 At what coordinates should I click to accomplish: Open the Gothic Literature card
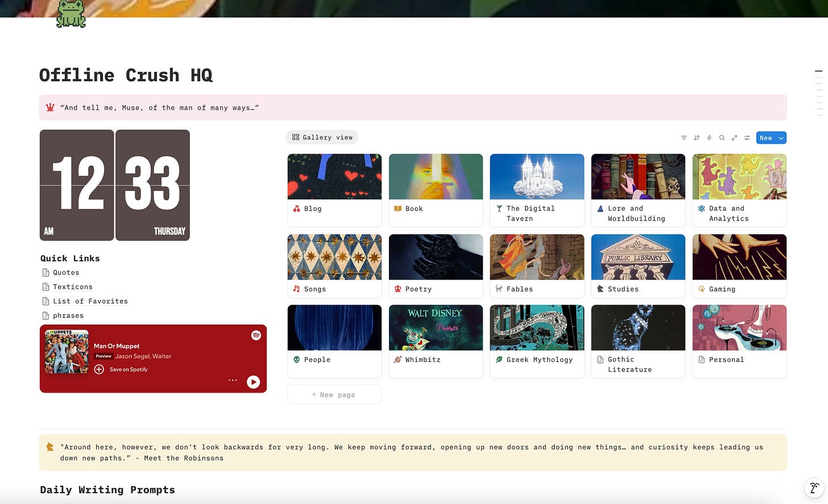[638, 341]
